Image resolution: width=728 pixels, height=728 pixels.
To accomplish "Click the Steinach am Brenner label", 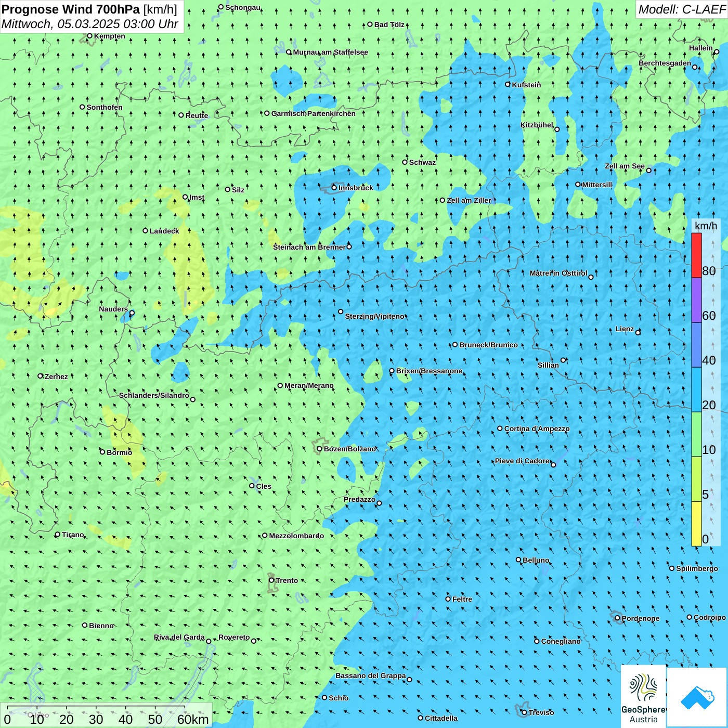I will [309, 247].
